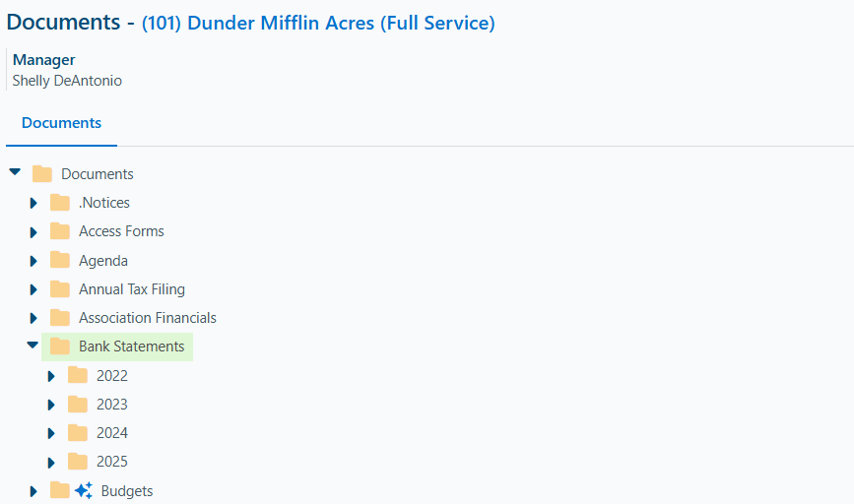854x504 pixels.
Task: Expand the 2023 bank statements folder
Action: coord(51,405)
